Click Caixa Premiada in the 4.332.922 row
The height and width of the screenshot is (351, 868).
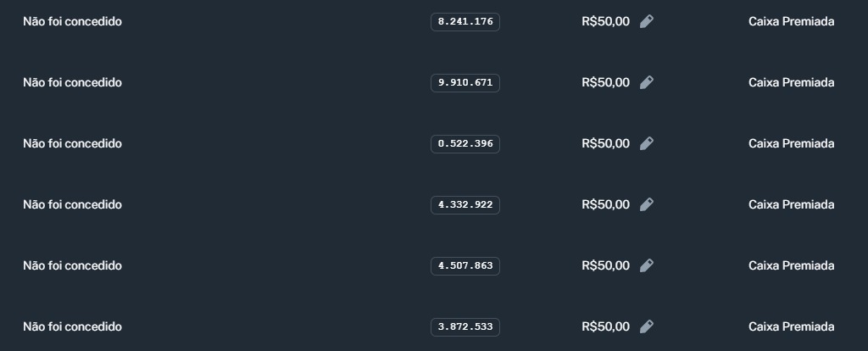click(791, 205)
